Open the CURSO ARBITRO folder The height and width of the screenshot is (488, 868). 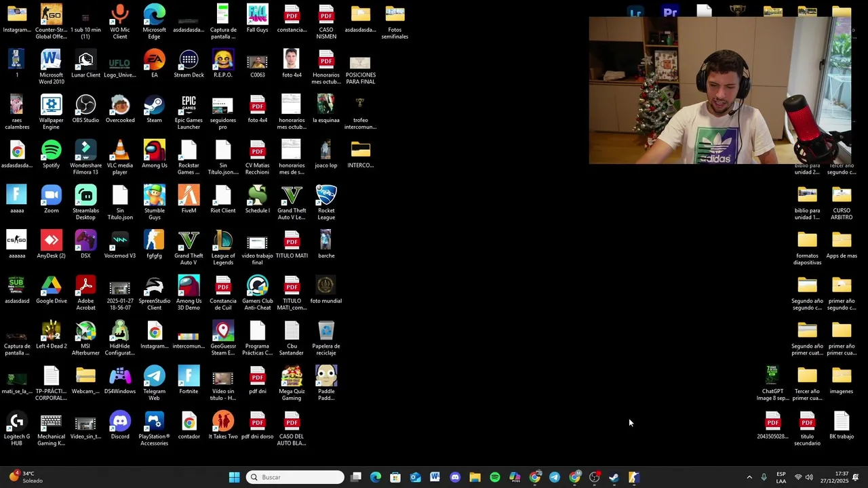[842, 203]
